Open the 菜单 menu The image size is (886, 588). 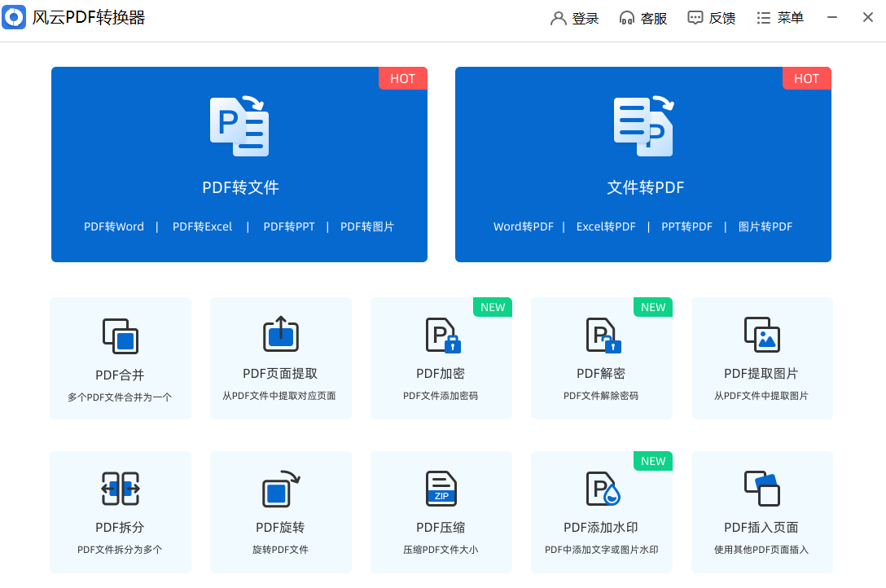pyautogui.click(x=779, y=17)
